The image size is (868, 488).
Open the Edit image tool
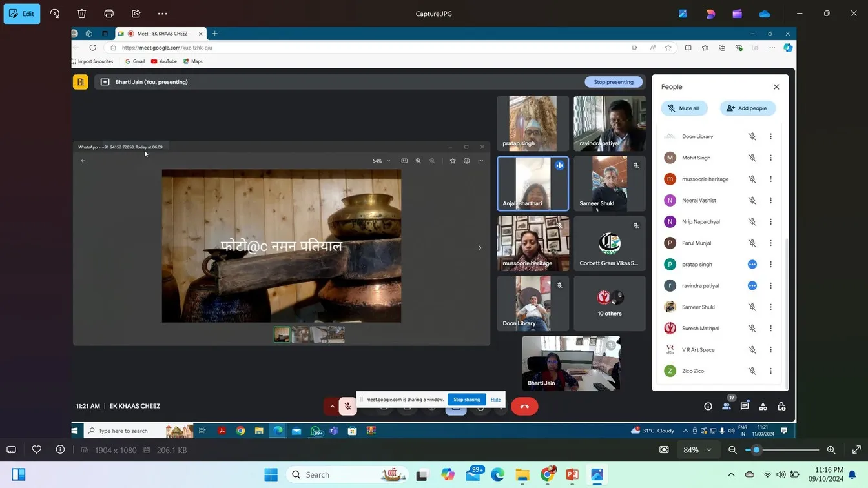(22, 14)
